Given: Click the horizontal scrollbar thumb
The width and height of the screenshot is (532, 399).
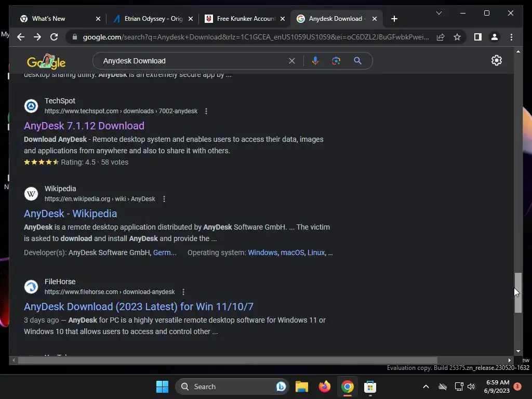Looking at the screenshot, I should click(228, 360).
